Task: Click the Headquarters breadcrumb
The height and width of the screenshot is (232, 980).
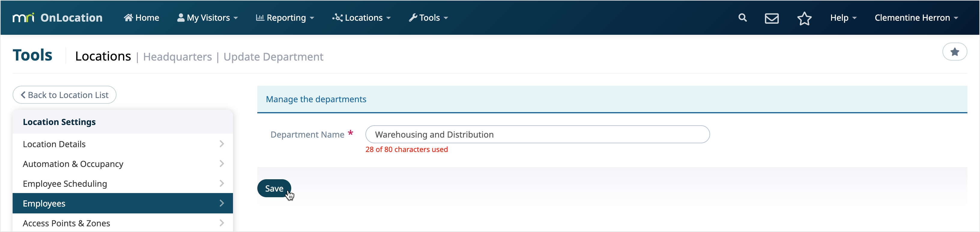Action: click(x=177, y=57)
